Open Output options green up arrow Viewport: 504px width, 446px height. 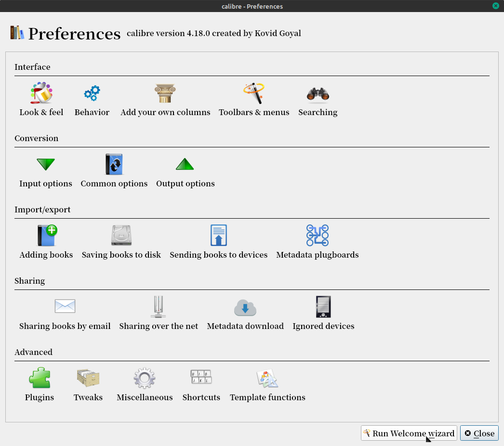(x=185, y=164)
